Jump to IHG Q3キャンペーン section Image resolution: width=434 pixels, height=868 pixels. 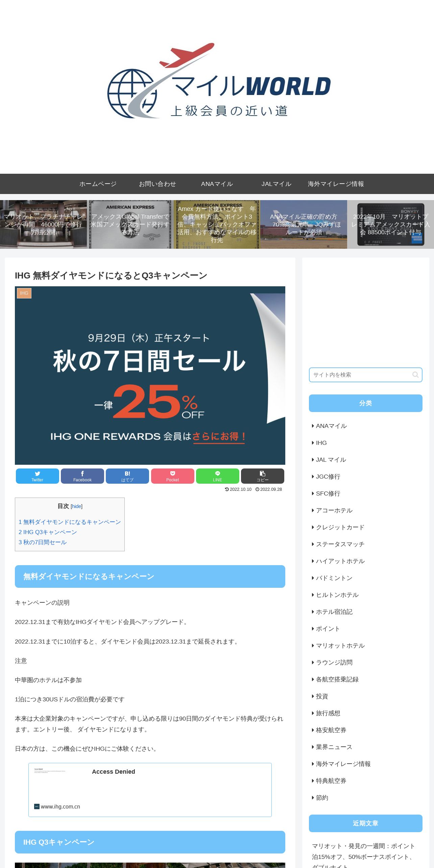pos(48,532)
